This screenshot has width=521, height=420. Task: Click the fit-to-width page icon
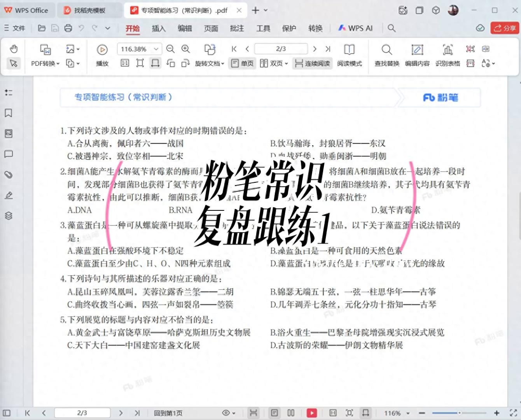pyautogui.click(x=155, y=63)
